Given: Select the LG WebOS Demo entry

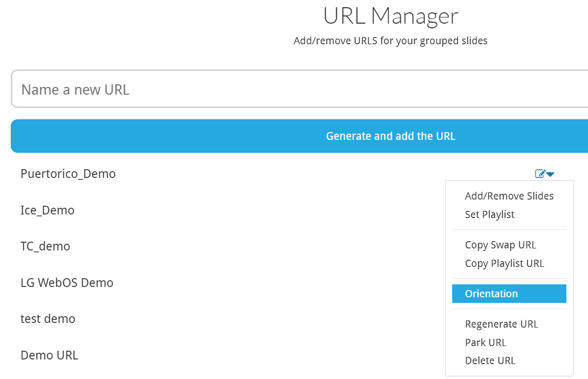Looking at the screenshot, I should point(67,283).
